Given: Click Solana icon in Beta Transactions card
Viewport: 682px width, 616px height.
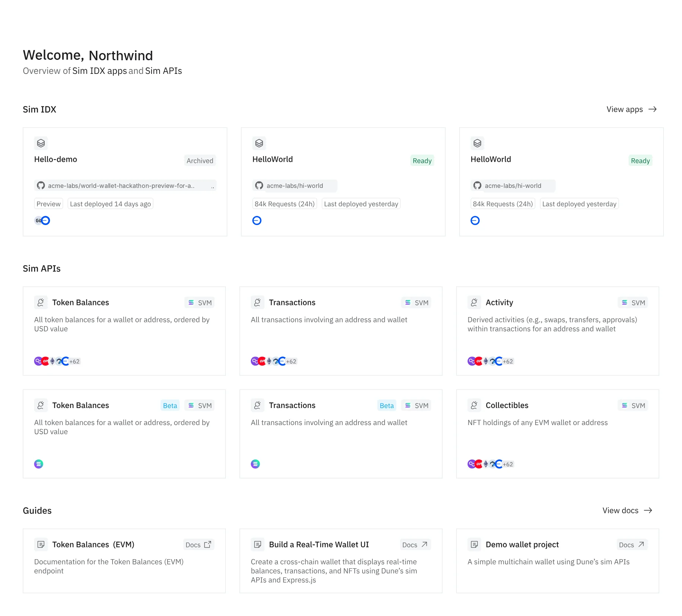Looking at the screenshot, I should tap(255, 464).
